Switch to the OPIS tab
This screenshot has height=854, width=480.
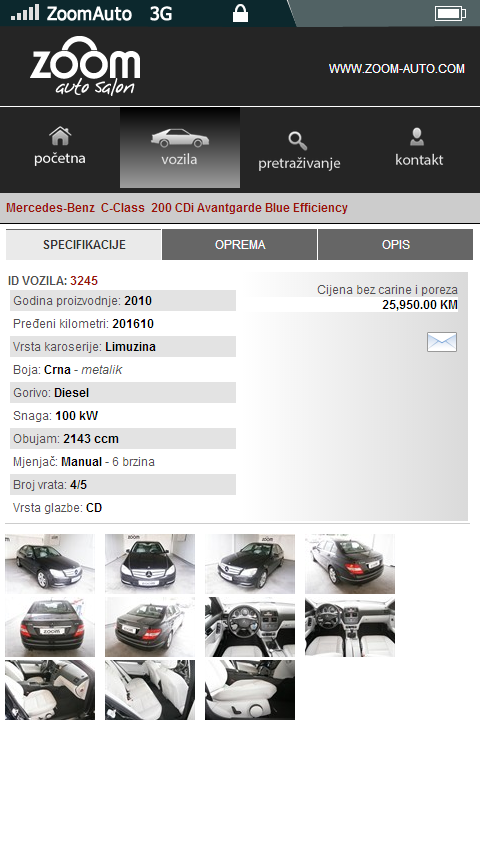[396, 245]
